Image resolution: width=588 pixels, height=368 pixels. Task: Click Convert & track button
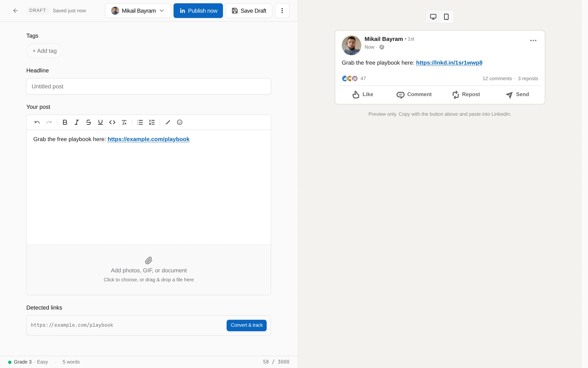click(247, 325)
